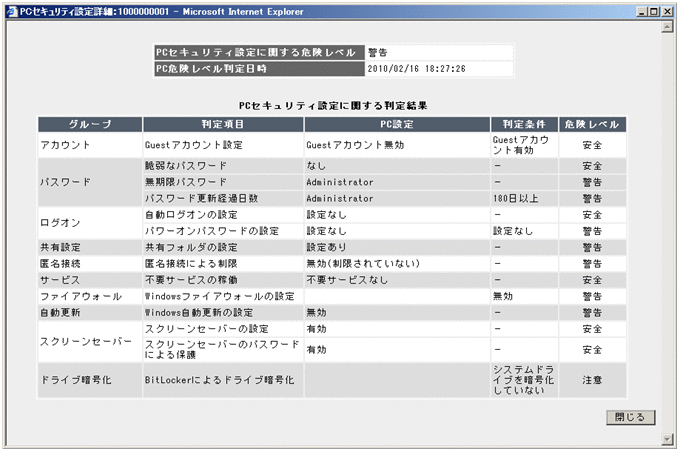Click the 危険レベル column header
The image size is (680, 452).
click(592, 124)
